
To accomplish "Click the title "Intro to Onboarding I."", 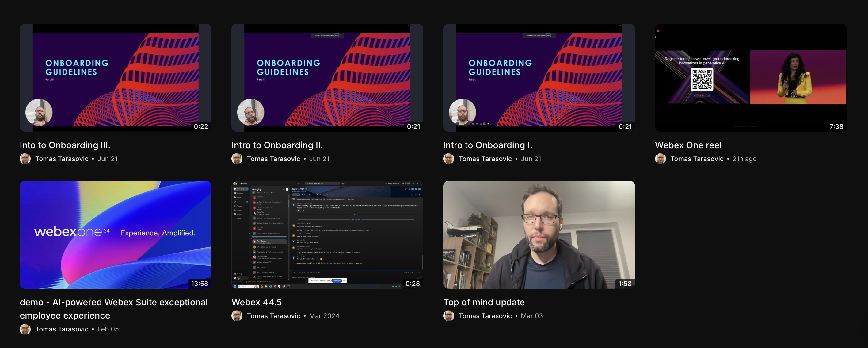I will click(488, 145).
